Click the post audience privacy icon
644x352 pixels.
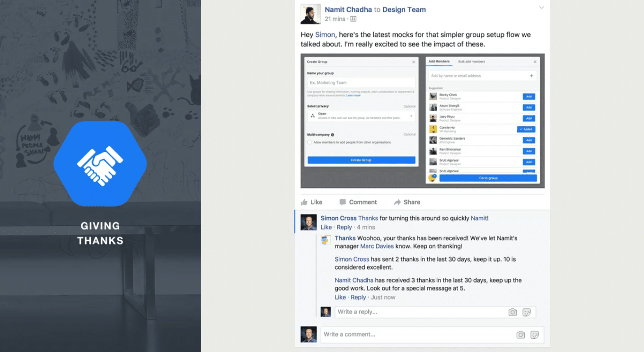pyautogui.click(x=353, y=19)
